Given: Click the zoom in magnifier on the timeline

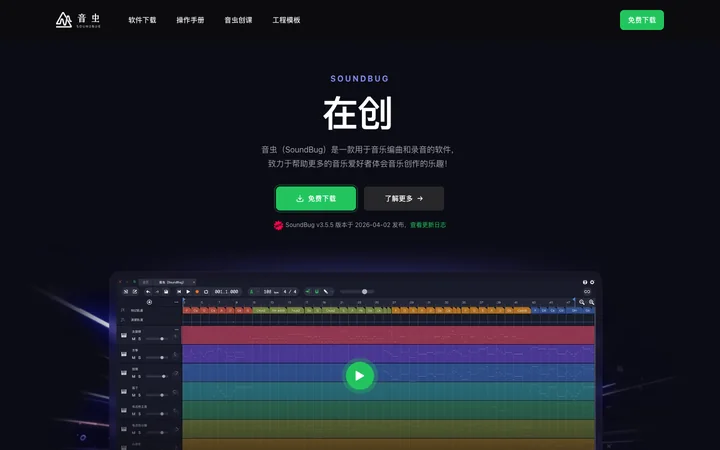Looking at the screenshot, I should point(591,302).
